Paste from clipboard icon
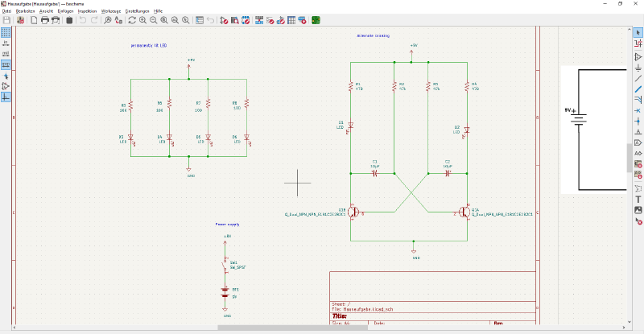Screen dimensions: 644x334 (69, 20)
